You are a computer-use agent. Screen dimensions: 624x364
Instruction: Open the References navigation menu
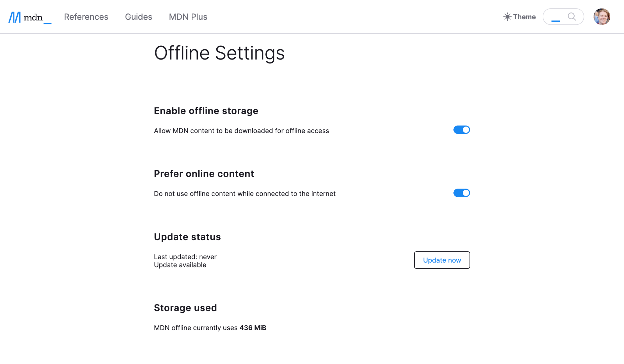click(x=86, y=17)
